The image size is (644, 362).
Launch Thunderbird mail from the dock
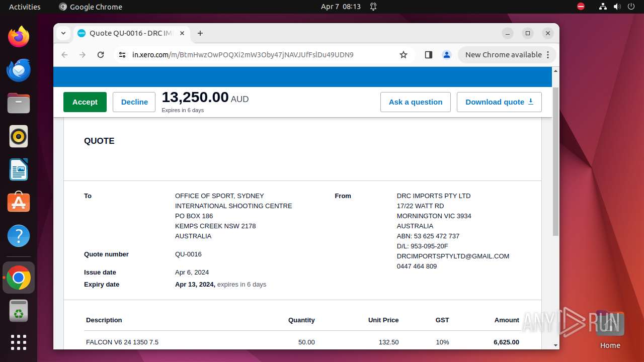[19, 70]
